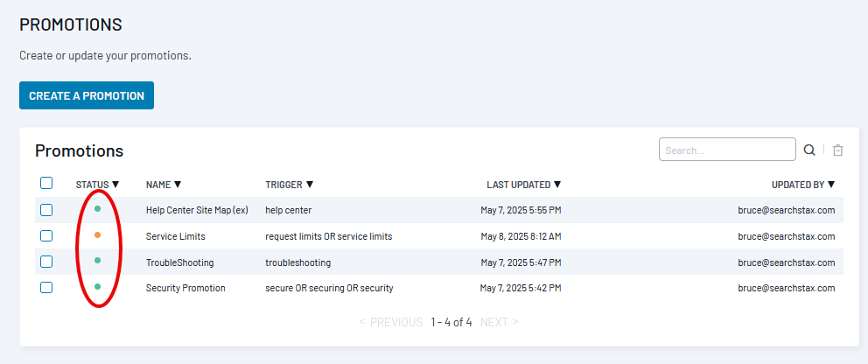Tick the Security Promotion row checkbox
The image size is (868, 364).
click(x=46, y=287)
